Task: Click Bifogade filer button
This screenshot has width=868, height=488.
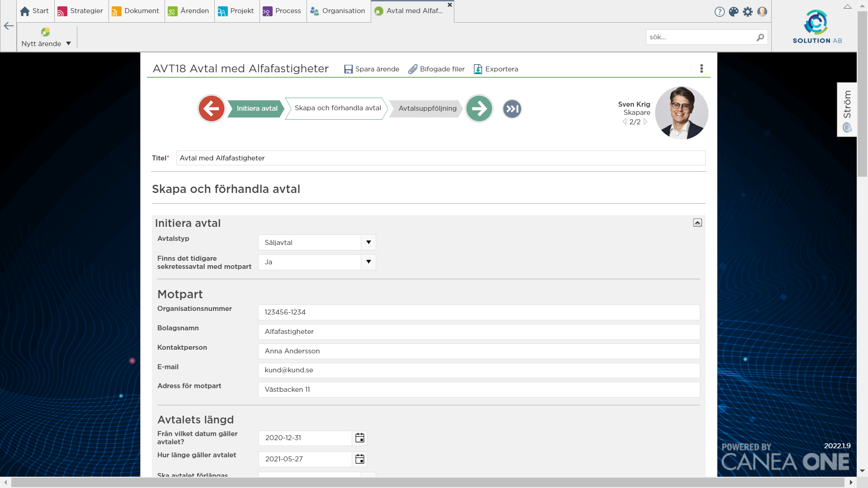Action: click(x=437, y=69)
